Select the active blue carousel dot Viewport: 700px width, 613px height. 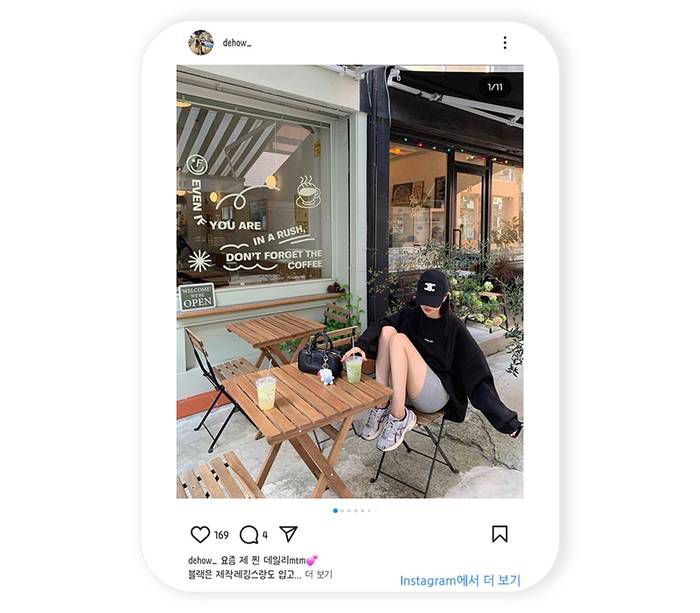335,510
